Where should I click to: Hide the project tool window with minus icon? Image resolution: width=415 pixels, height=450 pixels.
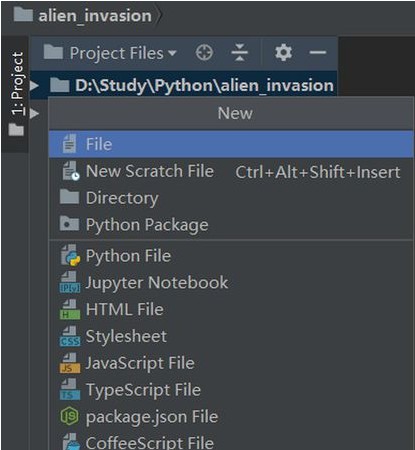click(x=317, y=52)
